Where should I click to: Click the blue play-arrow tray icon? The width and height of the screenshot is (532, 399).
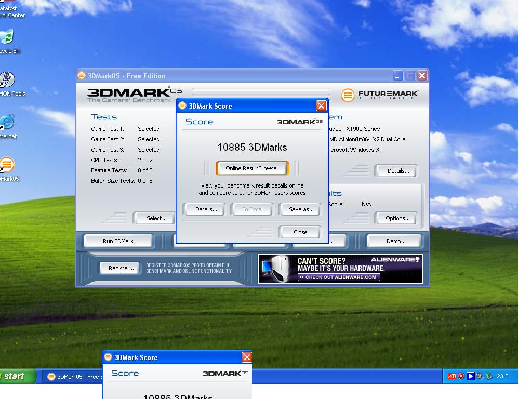(471, 377)
